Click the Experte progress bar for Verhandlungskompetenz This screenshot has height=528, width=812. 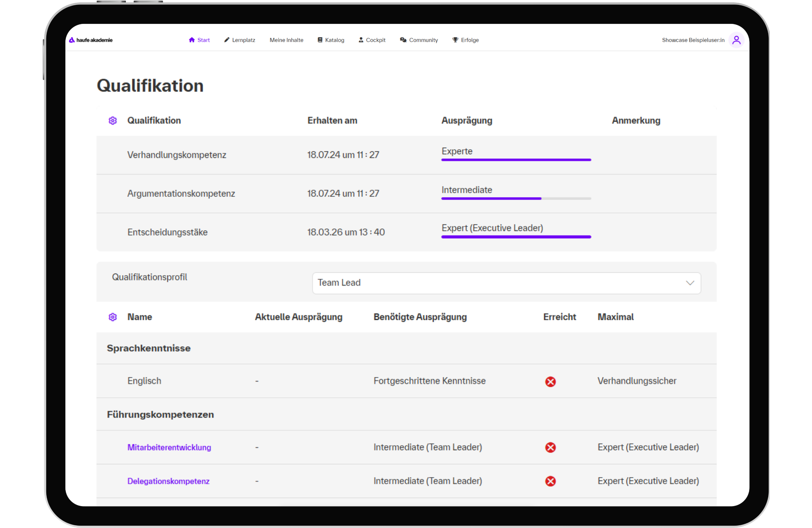(x=516, y=159)
